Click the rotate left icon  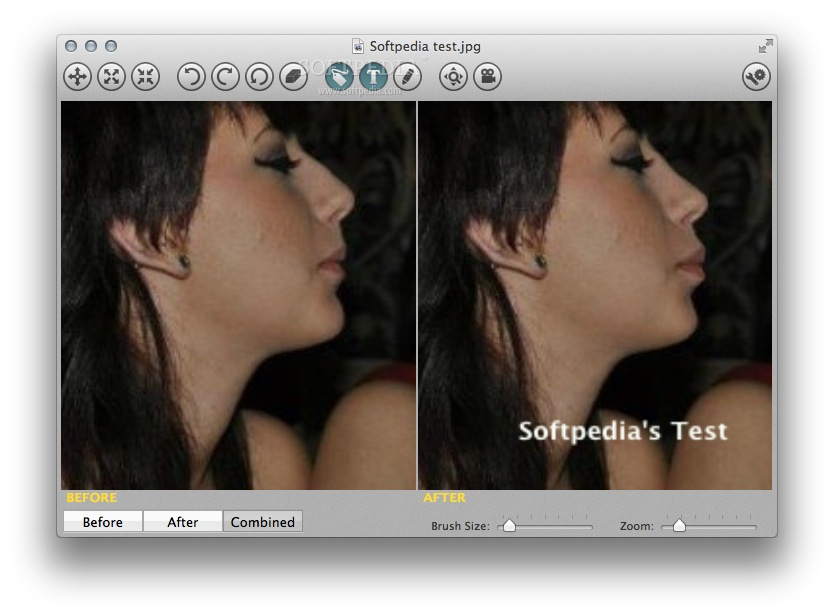[192, 77]
